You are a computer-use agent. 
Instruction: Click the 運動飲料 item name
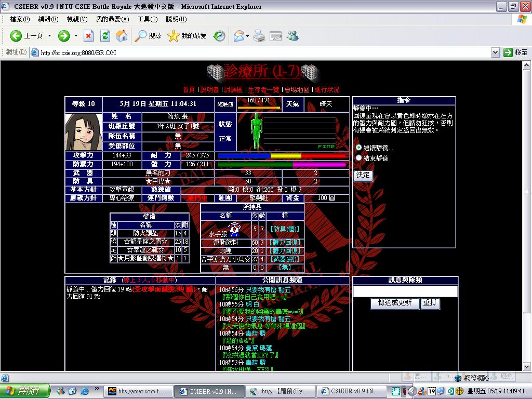(x=225, y=243)
